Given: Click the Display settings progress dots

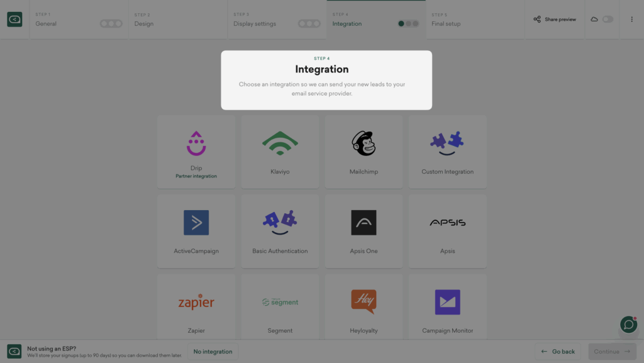Looking at the screenshot, I should [x=309, y=24].
